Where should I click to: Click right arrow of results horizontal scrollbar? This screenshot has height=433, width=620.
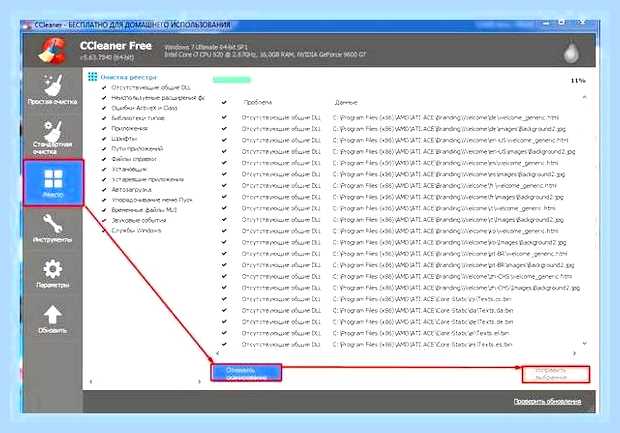[575, 354]
